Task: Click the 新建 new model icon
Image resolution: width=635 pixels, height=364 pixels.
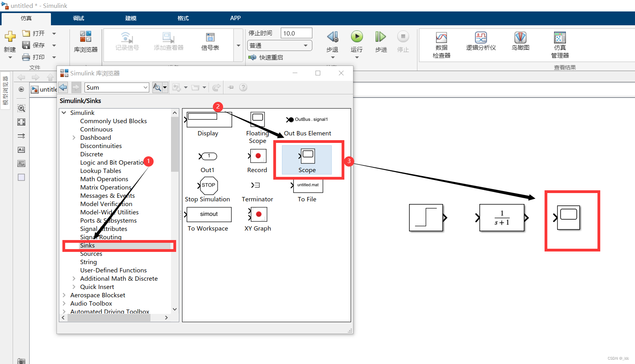Action: 10,37
